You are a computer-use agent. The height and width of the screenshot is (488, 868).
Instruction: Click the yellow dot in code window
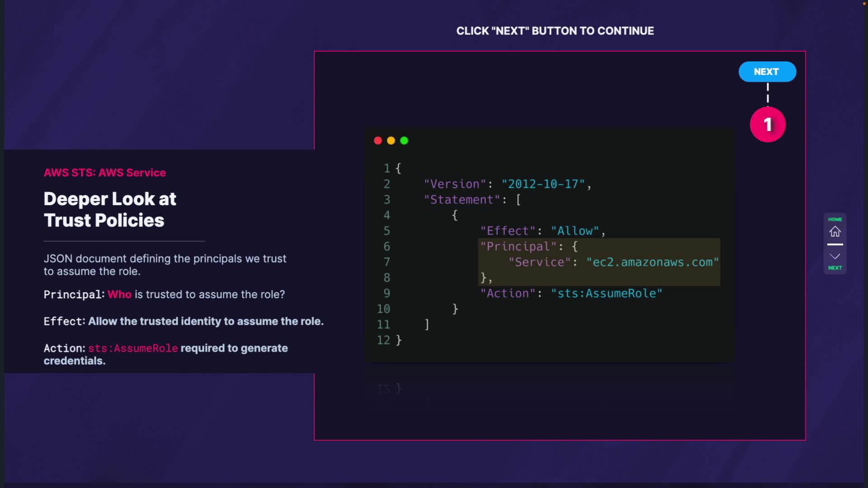391,141
